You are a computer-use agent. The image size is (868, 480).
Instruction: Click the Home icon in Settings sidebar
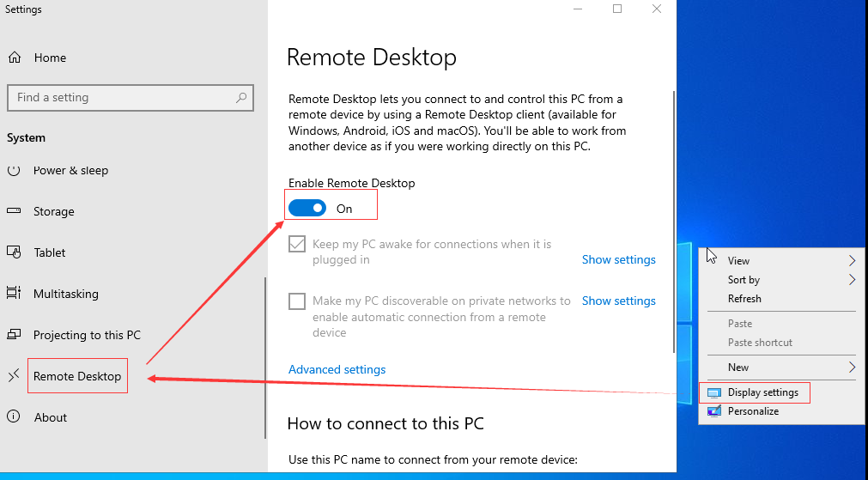click(15, 58)
